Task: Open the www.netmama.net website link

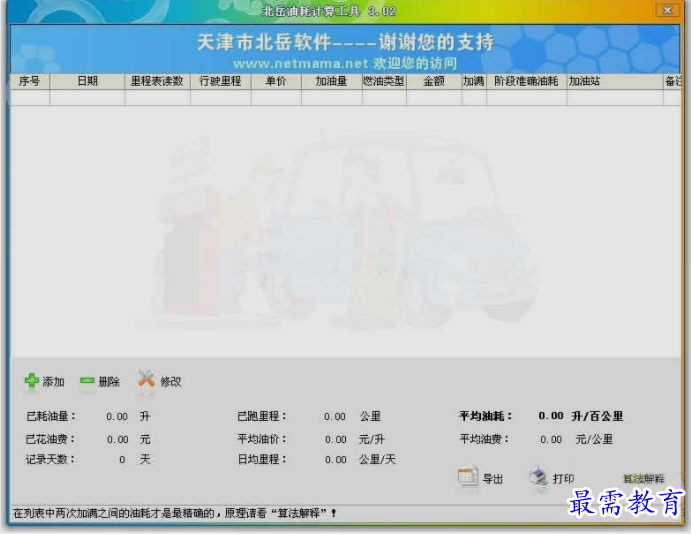Action: click(301, 64)
